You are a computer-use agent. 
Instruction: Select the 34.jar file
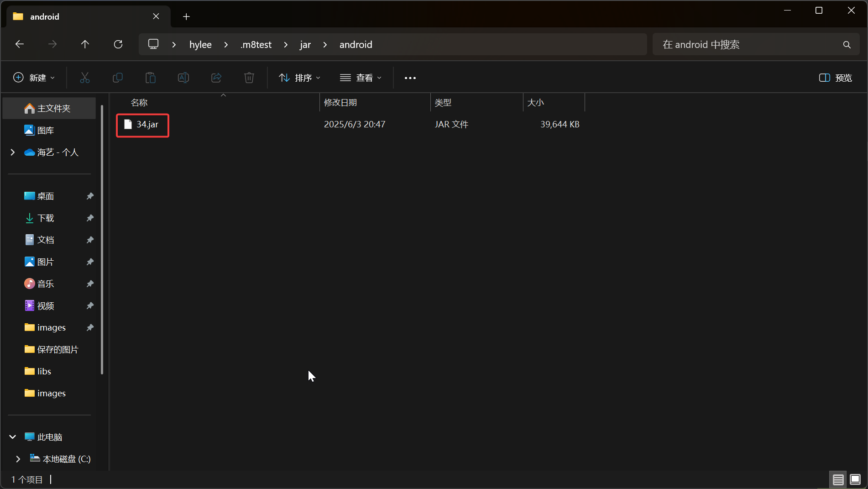point(147,124)
